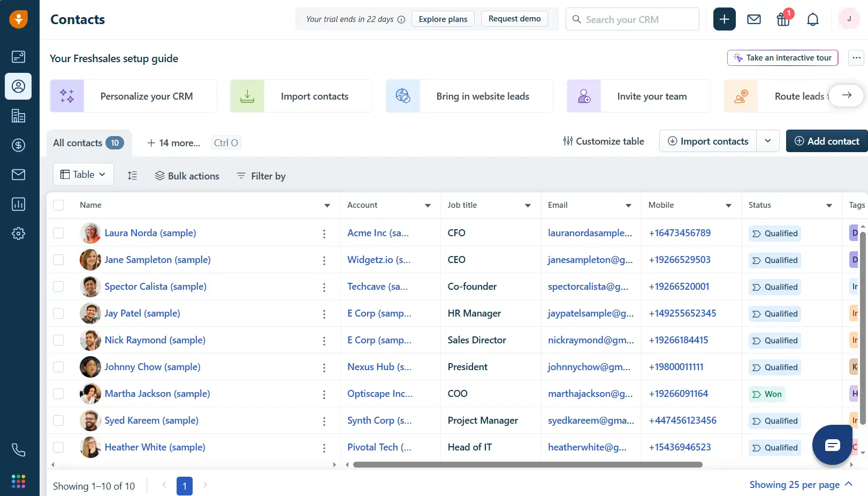Open the row height density icon
The width and height of the screenshot is (868, 496).
[x=132, y=175]
